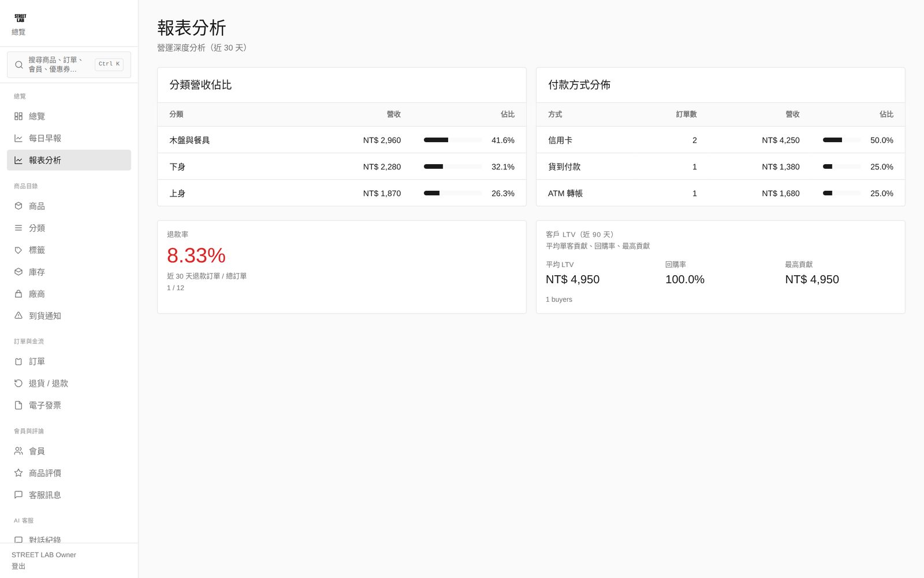Viewport: 924px width, 578px height.
Task: Click the 標籤 tag icon
Action: tap(18, 250)
